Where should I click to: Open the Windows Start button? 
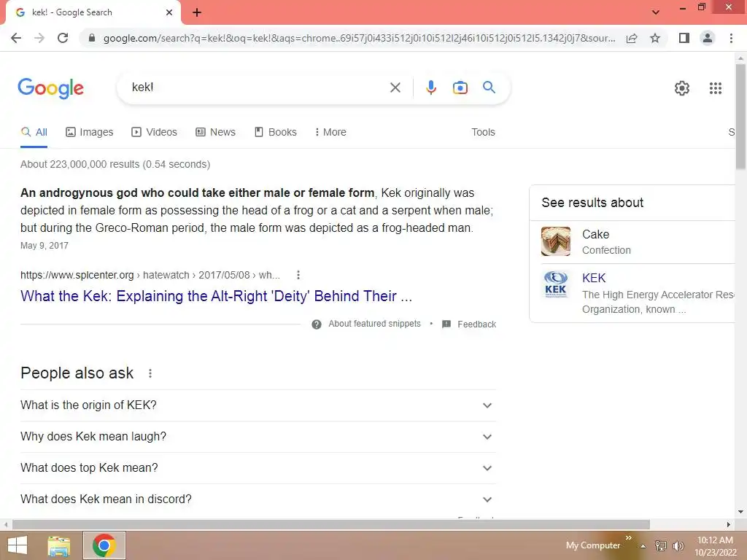(x=18, y=545)
